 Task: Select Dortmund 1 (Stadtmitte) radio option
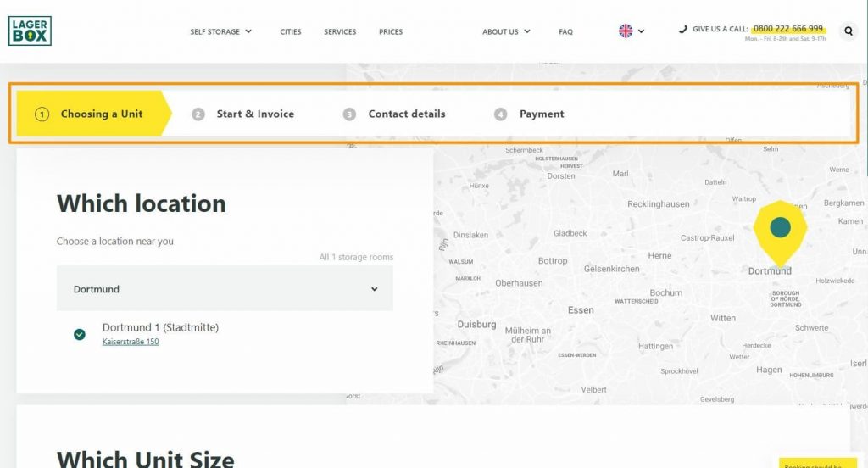(x=80, y=334)
